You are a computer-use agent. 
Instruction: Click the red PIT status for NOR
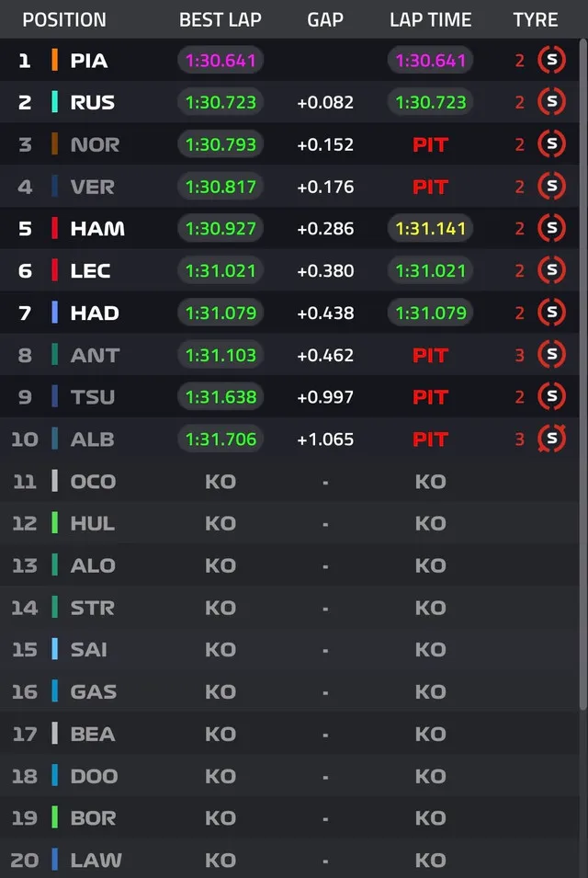coord(430,144)
